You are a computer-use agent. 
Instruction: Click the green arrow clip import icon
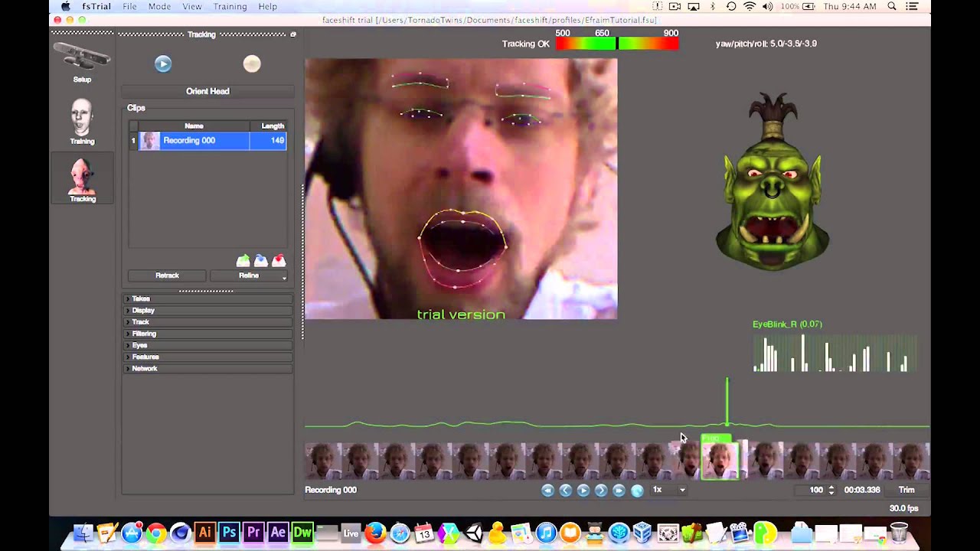pos(243,261)
